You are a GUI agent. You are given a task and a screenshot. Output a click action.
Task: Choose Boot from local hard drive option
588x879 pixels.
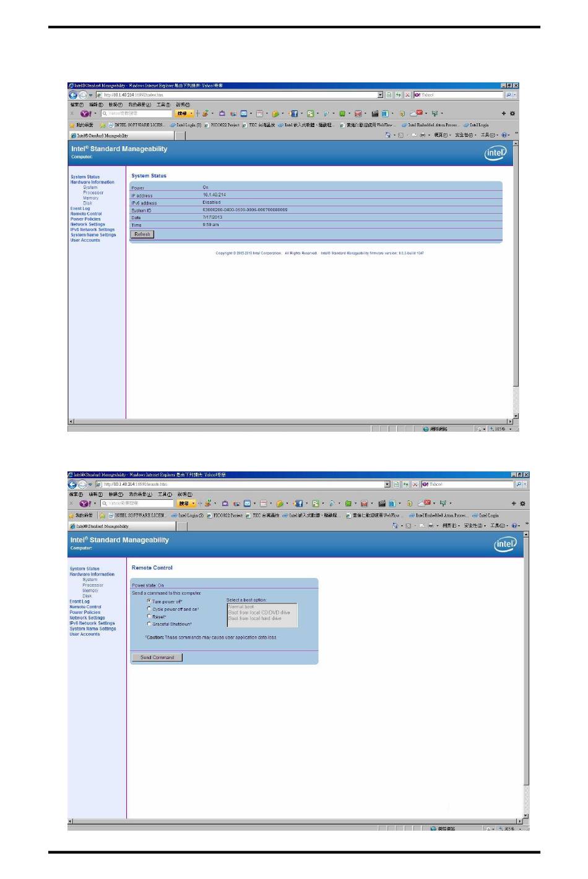(254, 618)
